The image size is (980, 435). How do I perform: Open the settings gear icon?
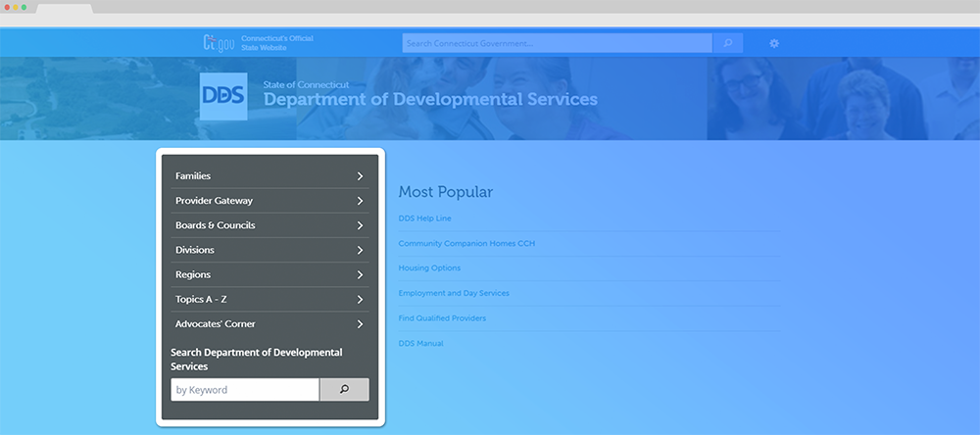point(774,43)
